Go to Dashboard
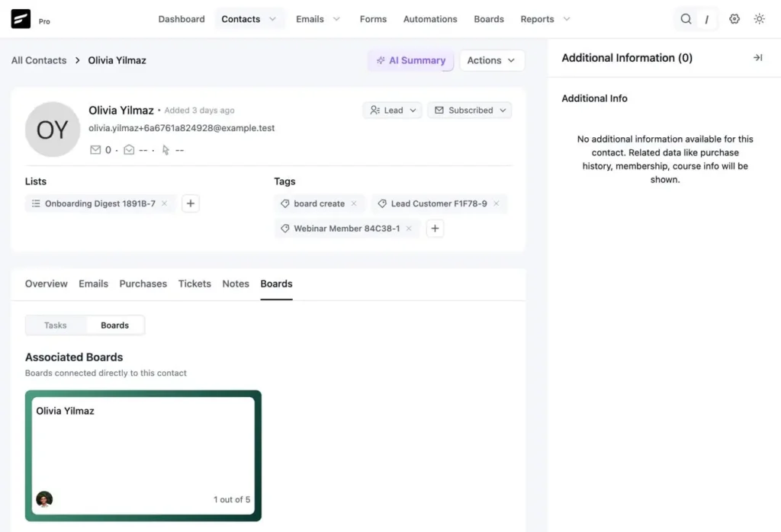781x532 pixels. tap(182, 19)
